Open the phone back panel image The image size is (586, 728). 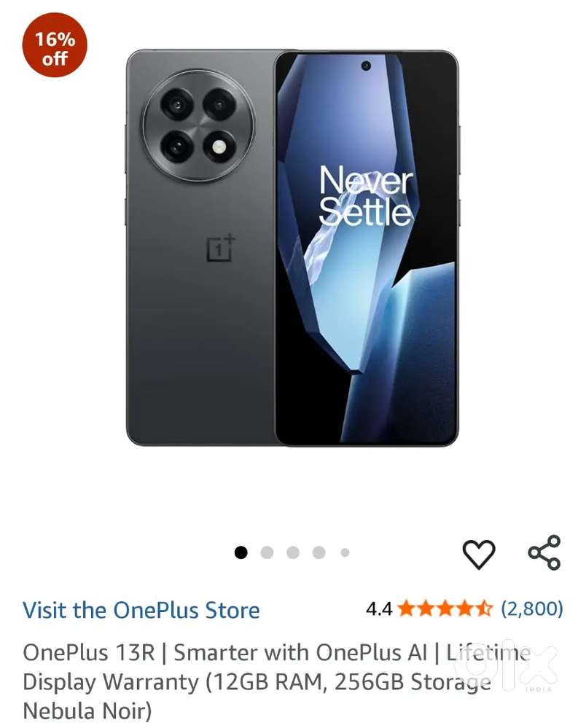tap(200, 248)
